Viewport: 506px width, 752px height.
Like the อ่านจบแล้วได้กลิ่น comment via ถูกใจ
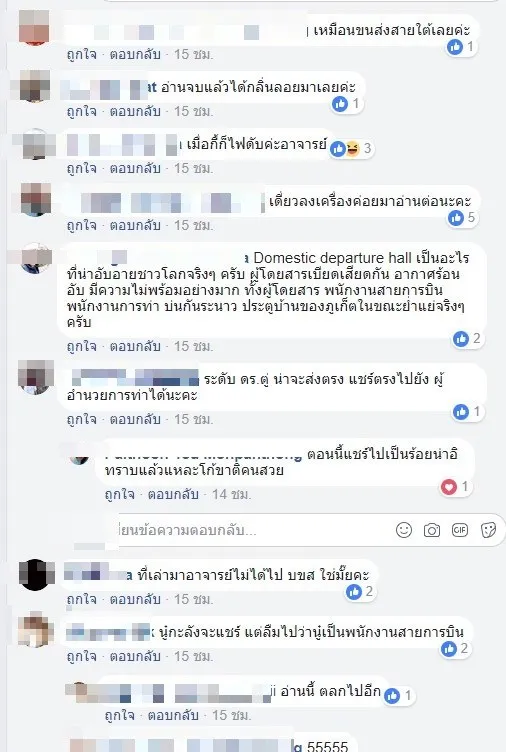[82, 111]
